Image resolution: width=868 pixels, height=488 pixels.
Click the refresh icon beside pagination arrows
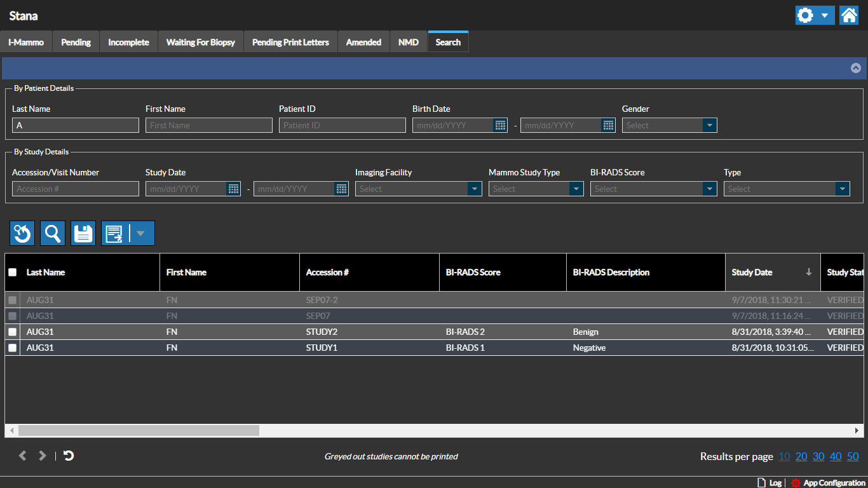69,456
